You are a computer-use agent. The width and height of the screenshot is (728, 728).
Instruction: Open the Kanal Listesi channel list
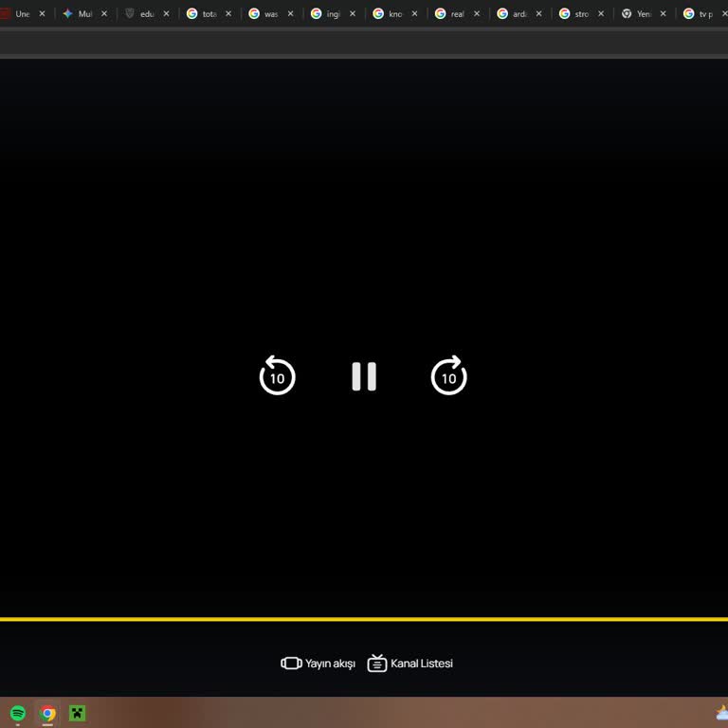[409, 664]
